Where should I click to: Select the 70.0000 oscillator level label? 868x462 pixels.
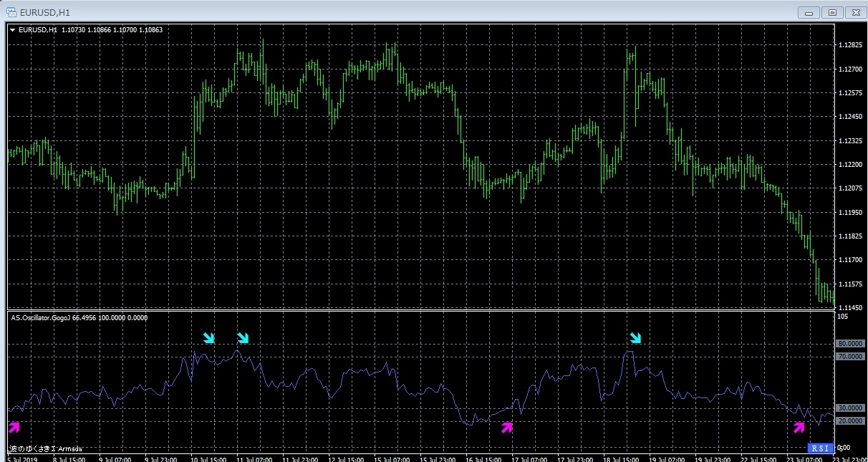point(849,356)
